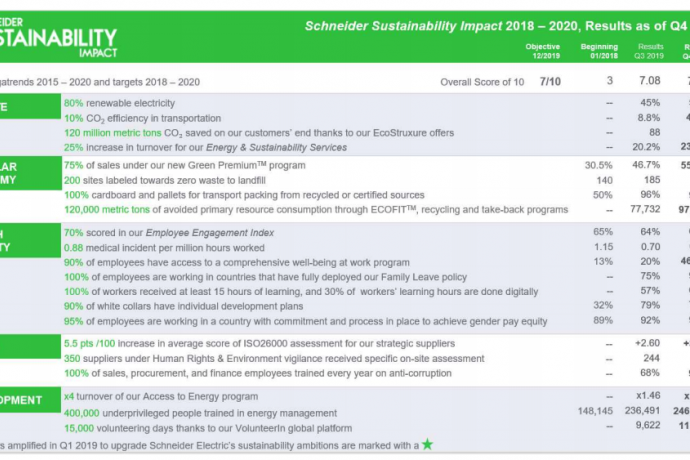Select the Beginning 01/2018 column header

[x=599, y=51]
